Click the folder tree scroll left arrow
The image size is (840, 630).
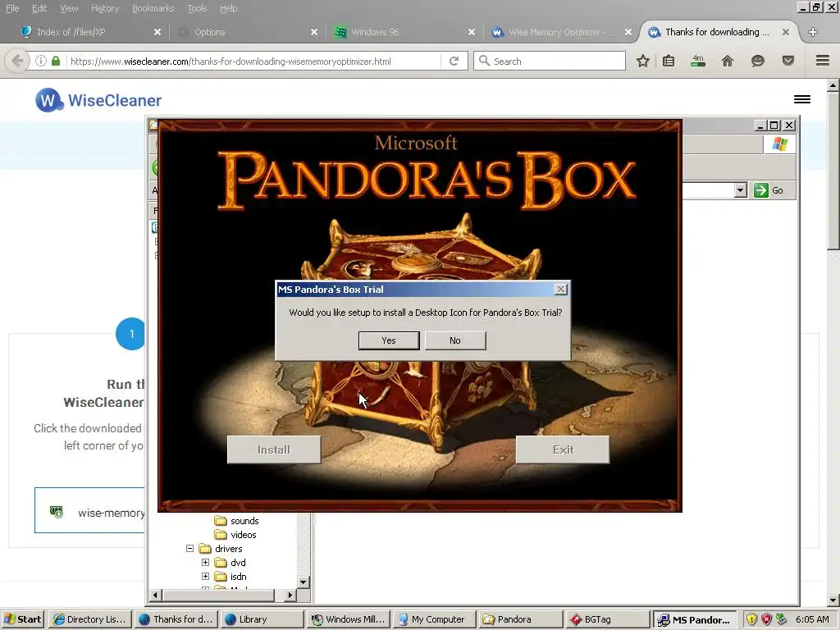tap(155, 595)
